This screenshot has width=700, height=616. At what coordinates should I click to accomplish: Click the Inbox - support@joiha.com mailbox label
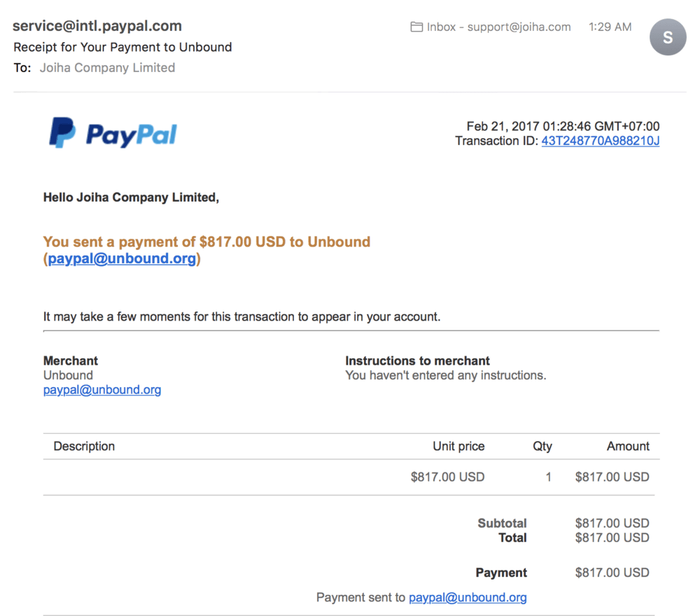498,27
